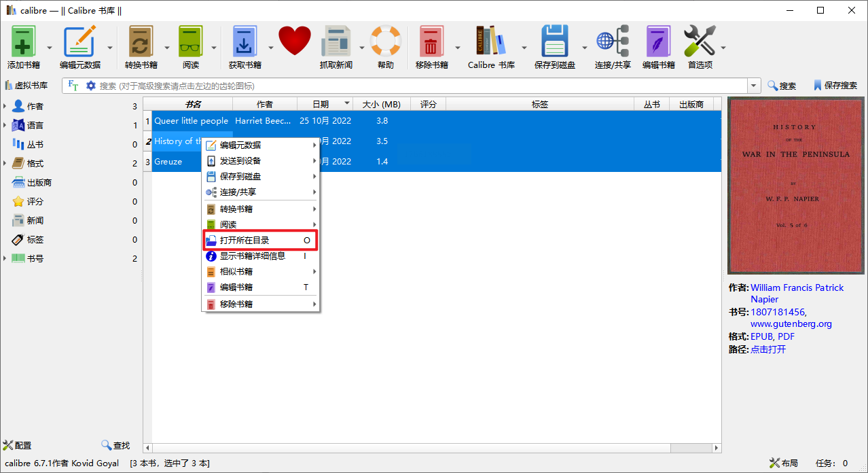Open Fetch news (抓取新闻) icon
Image resolution: width=868 pixels, height=473 pixels.
pyautogui.click(x=336, y=42)
